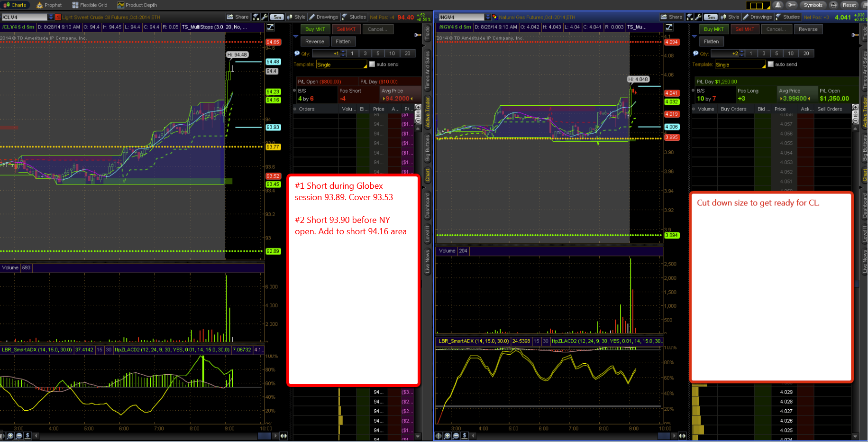The height and width of the screenshot is (442, 868).
Task: Click crude oil chart expand arrows icon
Action: coord(283,436)
